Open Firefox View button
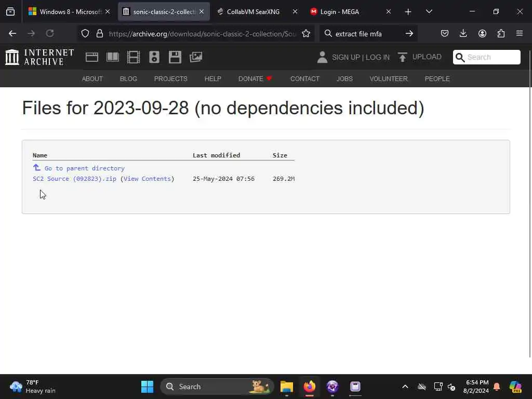Image resolution: width=532 pixels, height=399 pixels. 10,11
